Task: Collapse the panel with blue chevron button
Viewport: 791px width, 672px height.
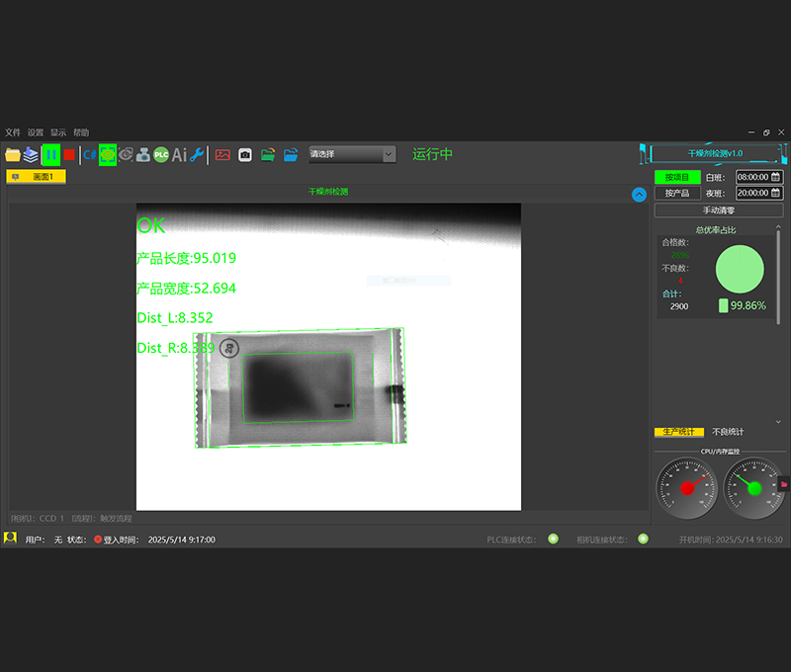Action: (639, 195)
